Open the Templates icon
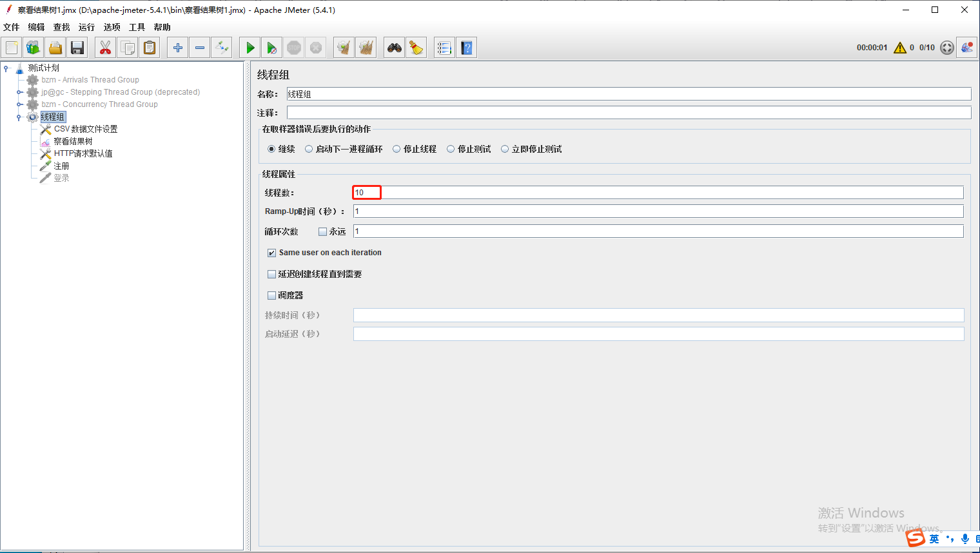Viewport: 980px width, 553px height. pyautogui.click(x=34, y=48)
